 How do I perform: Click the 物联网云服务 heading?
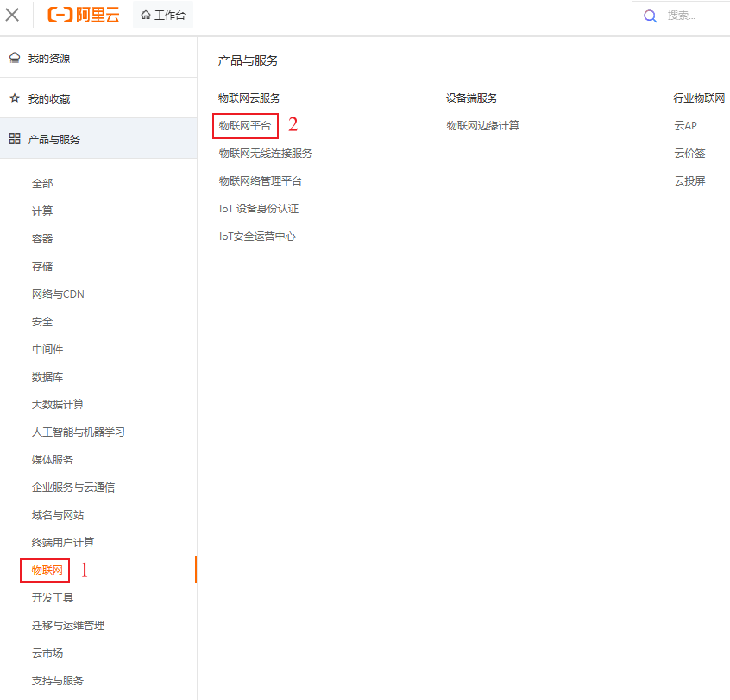tap(249, 98)
